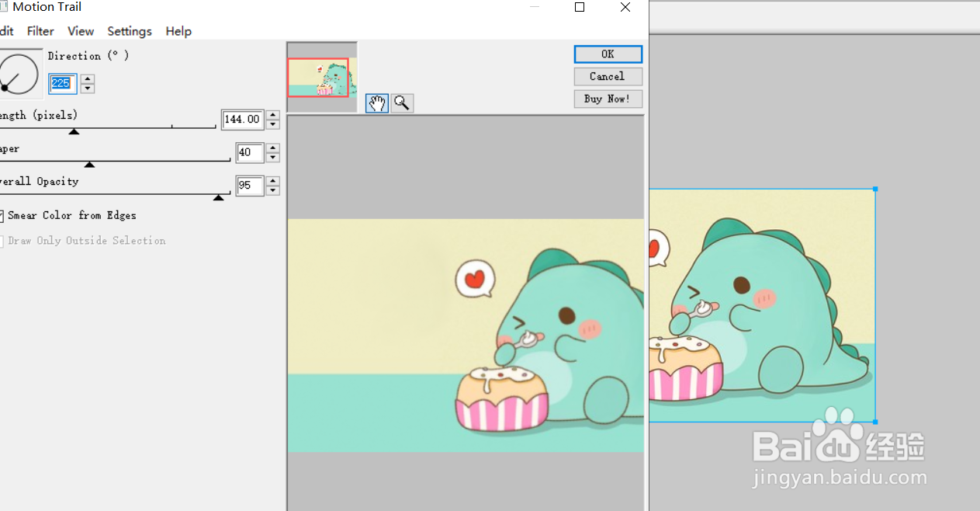The width and height of the screenshot is (980, 511).
Task: Open the Edit menu
Action: click(x=7, y=31)
